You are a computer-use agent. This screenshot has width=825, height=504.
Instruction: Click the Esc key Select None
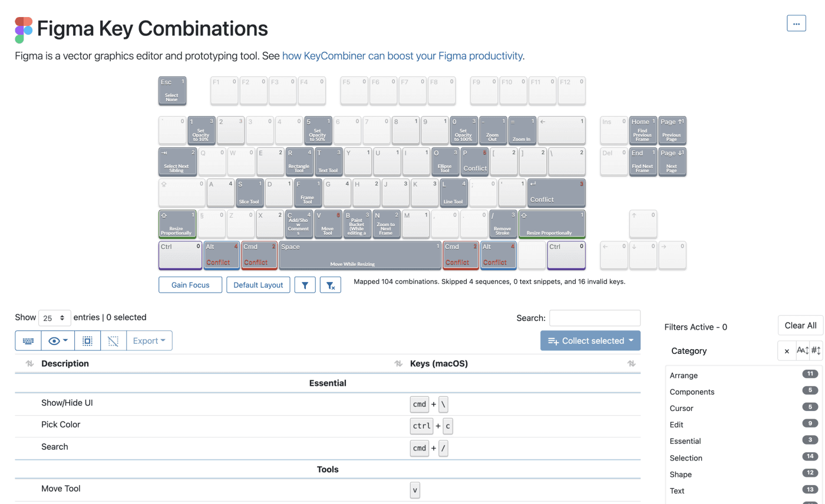pyautogui.click(x=172, y=91)
